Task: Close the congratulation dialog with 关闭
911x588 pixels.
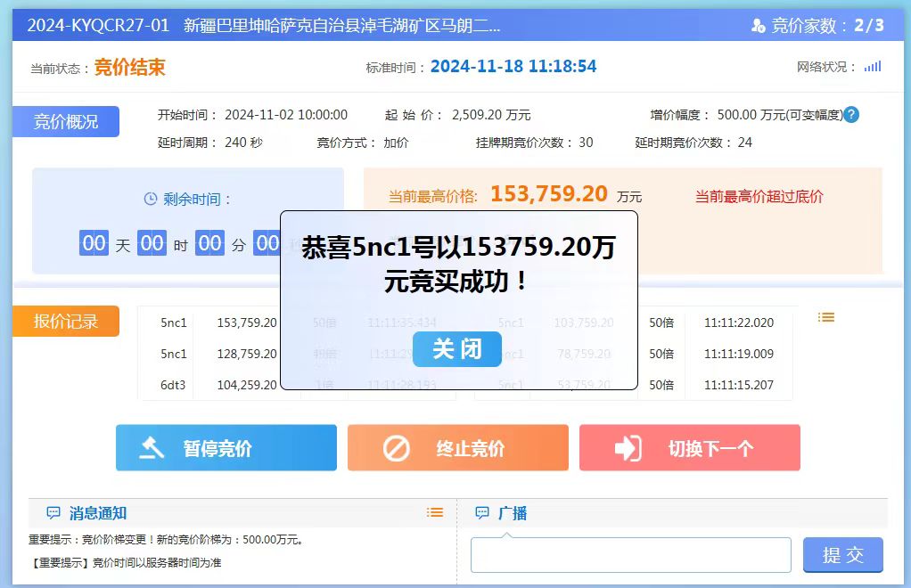Action: point(457,349)
